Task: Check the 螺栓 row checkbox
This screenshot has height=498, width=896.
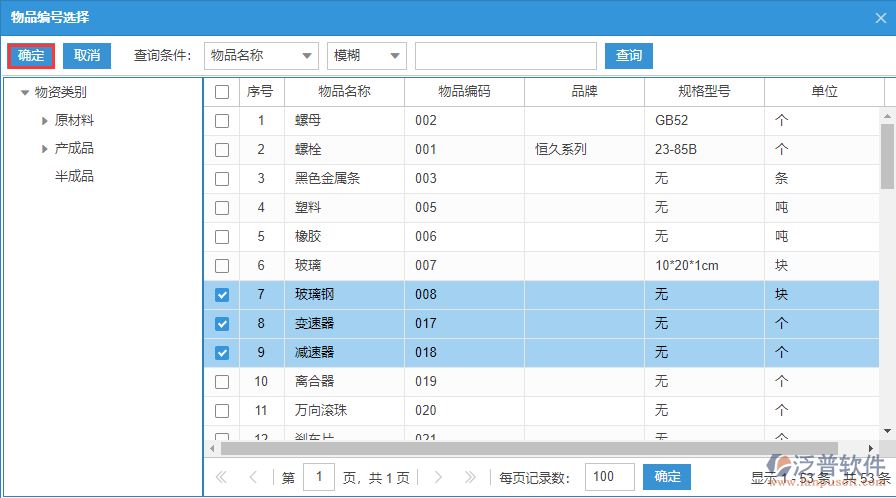Action: pyautogui.click(x=222, y=150)
